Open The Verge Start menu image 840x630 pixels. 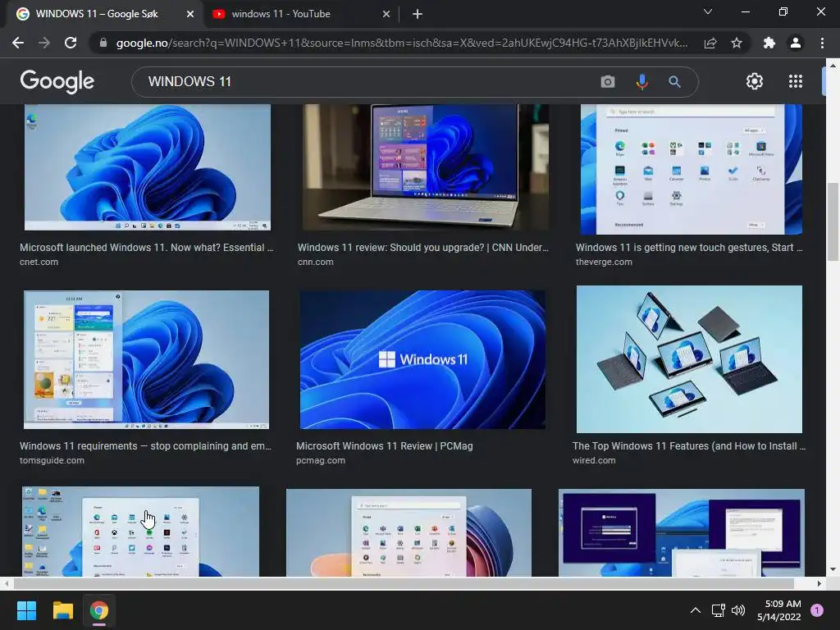click(691, 169)
